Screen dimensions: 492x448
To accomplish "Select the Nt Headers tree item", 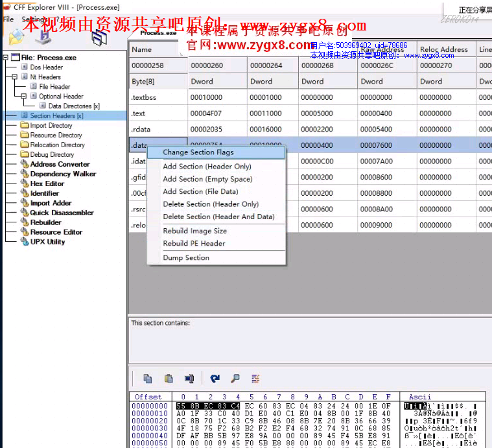I will [45, 77].
